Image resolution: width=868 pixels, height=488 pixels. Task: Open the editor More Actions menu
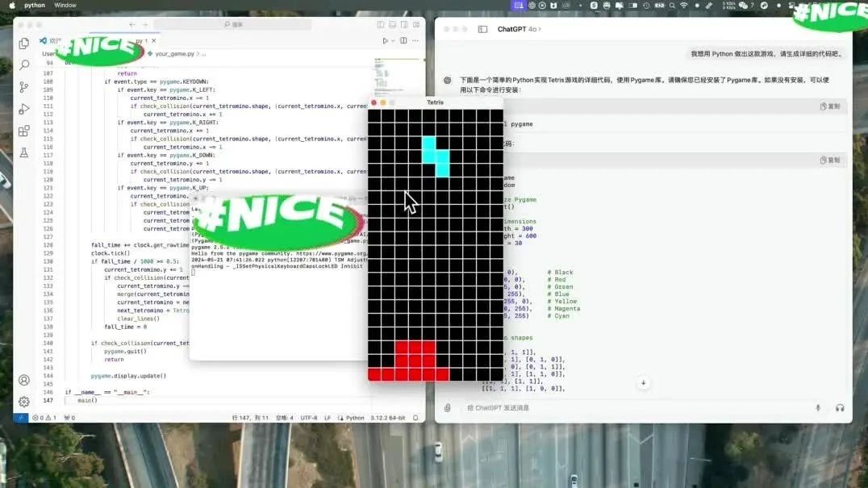[415, 40]
